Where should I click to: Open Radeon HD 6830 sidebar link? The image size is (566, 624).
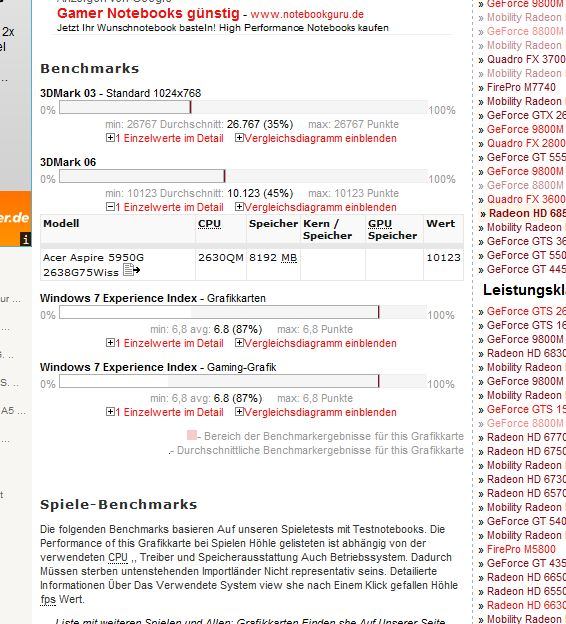tap(526, 353)
